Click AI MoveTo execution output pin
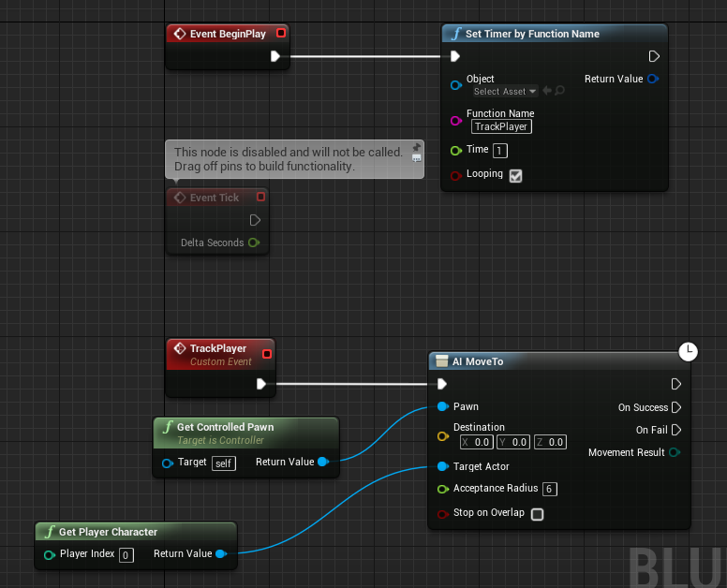This screenshot has height=588, width=727. 676,384
